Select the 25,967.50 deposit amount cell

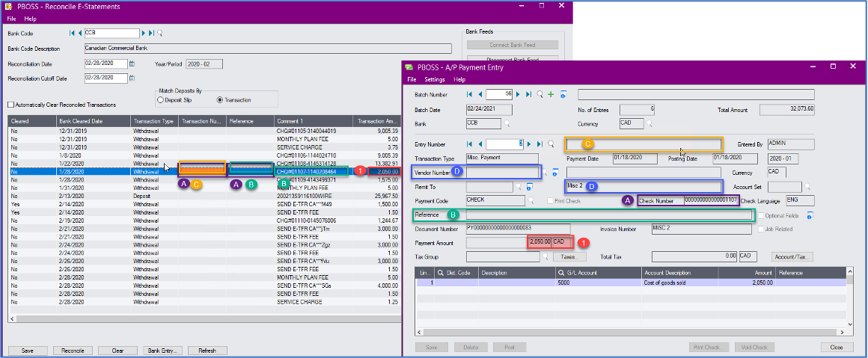click(x=376, y=196)
